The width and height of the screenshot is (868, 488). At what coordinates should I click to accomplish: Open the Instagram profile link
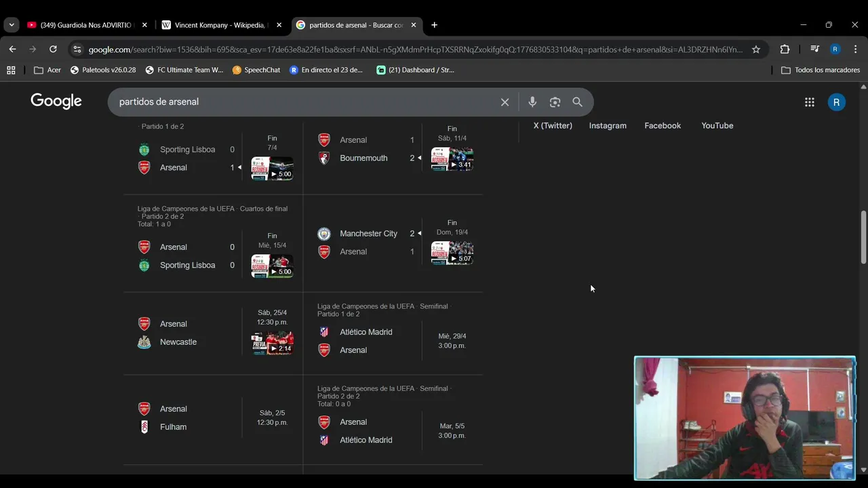(x=608, y=125)
